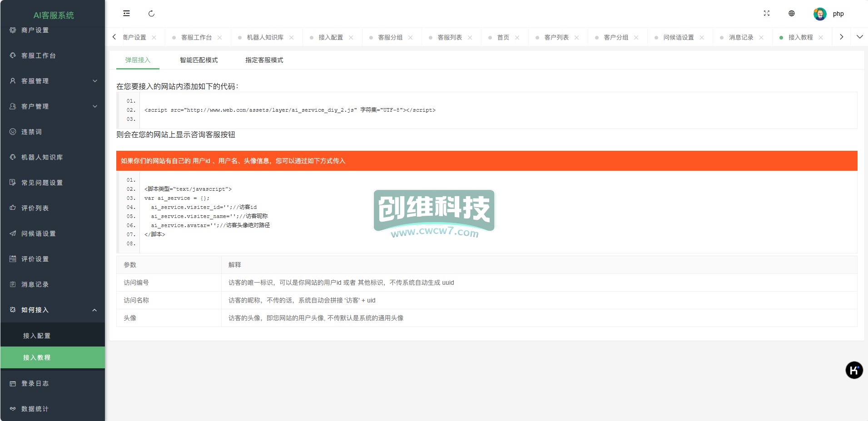The image size is (868, 421).
Task: Click the php username label
Action: coord(838,14)
